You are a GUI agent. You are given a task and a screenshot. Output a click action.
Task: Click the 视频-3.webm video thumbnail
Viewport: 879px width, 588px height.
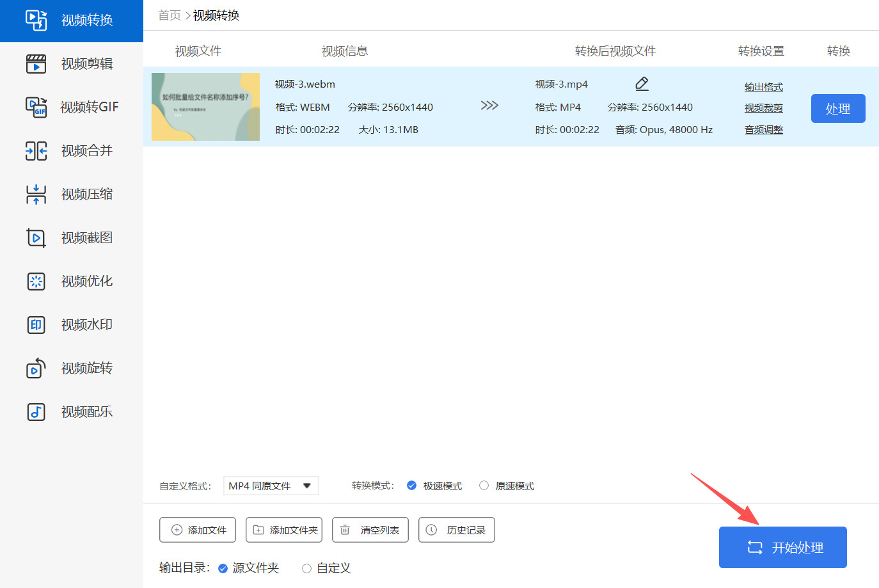point(205,107)
